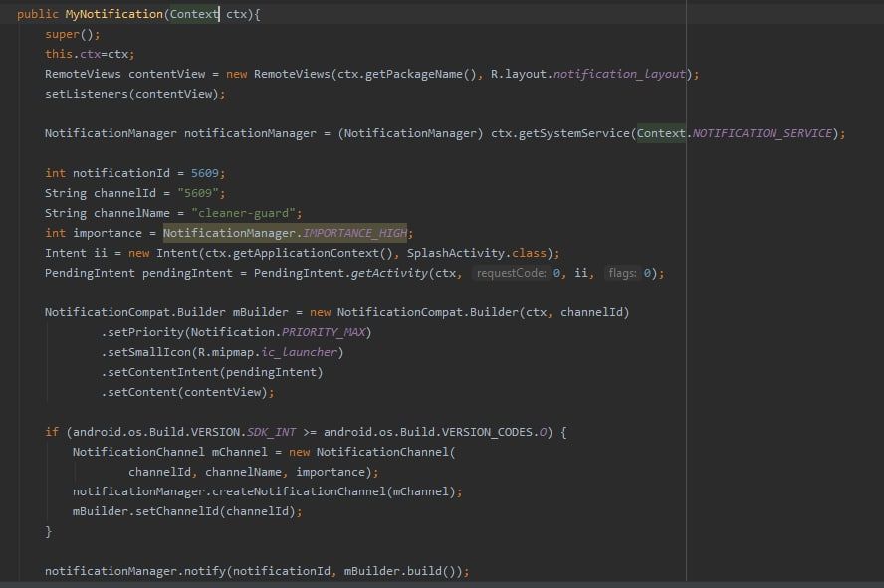
Task: Click mBuilder.build() call
Action: tap(402, 572)
